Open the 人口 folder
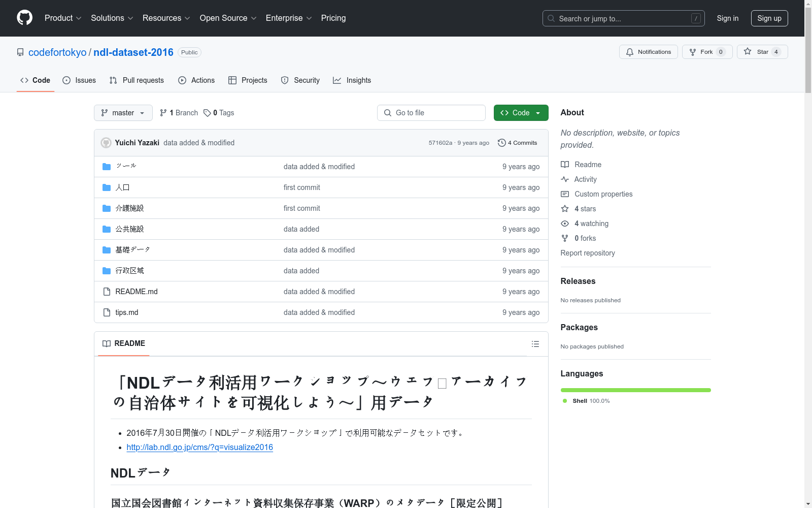This screenshot has height=508, width=812. click(122, 187)
